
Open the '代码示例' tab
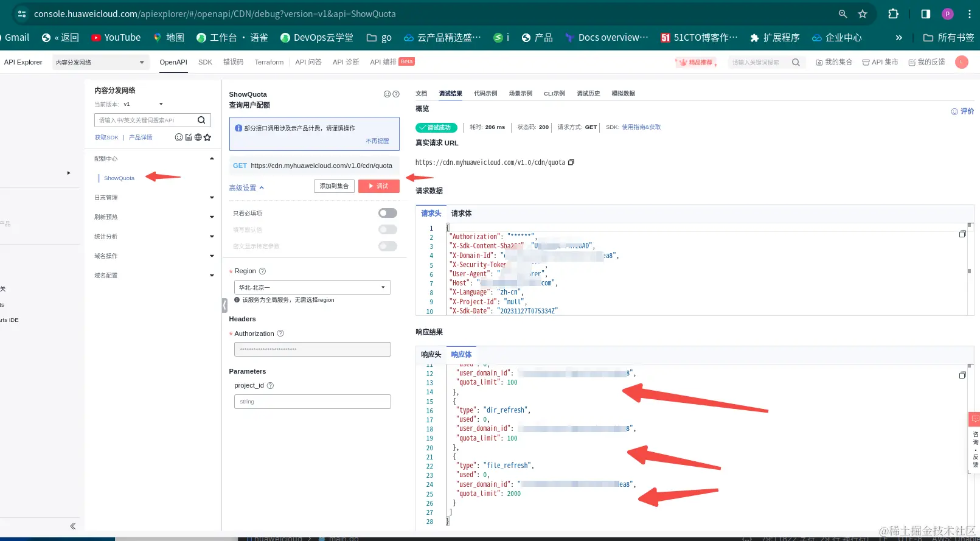pyautogui.click(x=485, y=94)
